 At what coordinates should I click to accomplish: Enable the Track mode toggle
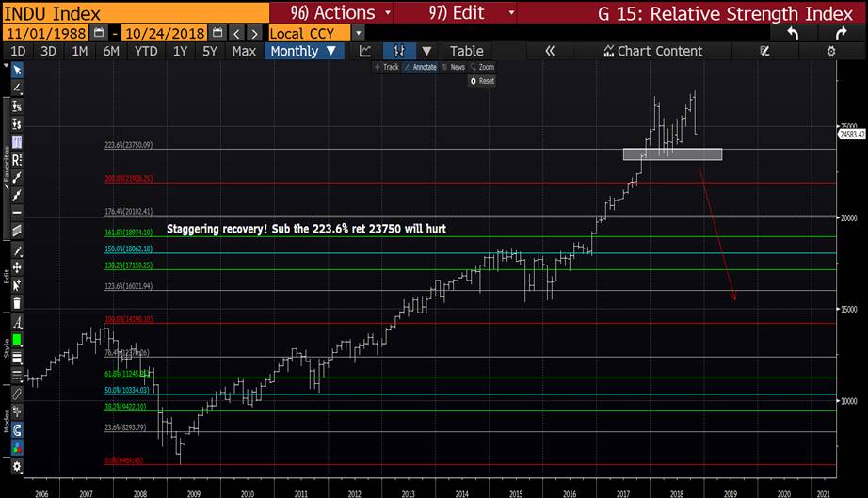click(x=386, y=67)
